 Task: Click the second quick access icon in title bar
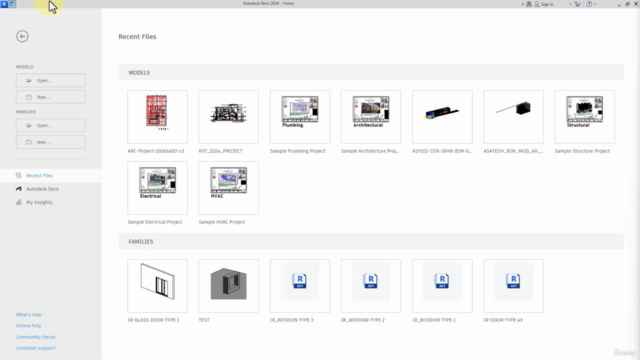pyautogui.click(x=13, y=4)
